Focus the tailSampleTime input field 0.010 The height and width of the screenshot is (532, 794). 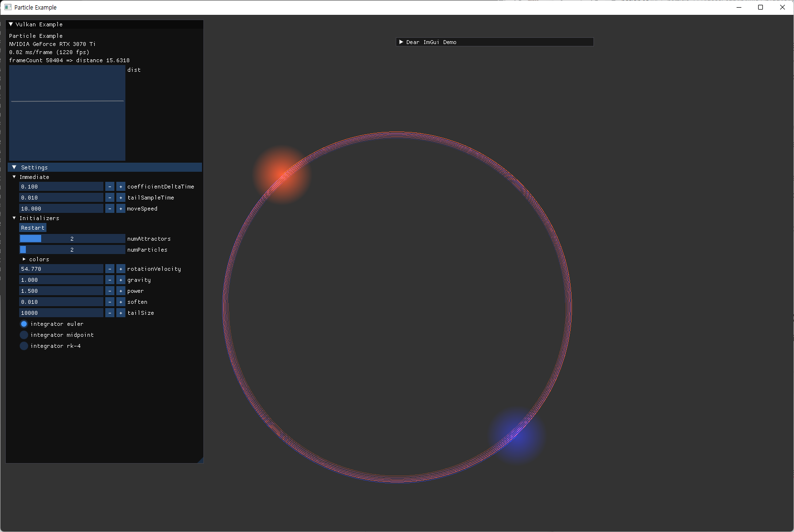point(61,198)
